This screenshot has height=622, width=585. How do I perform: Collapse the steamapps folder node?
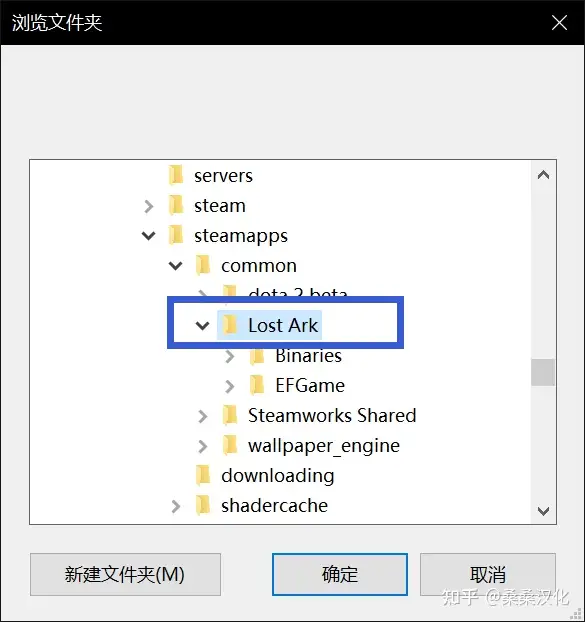[149, 236]
